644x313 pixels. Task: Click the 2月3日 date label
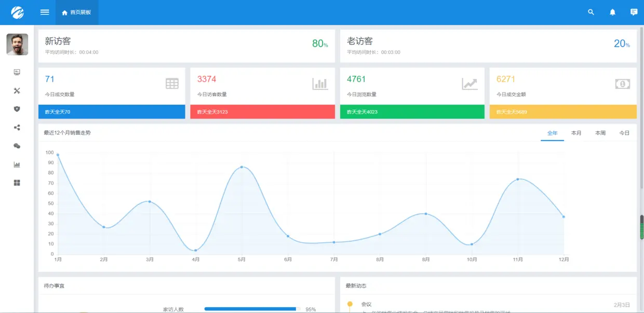pyautogui.click(x=622, y=305)
